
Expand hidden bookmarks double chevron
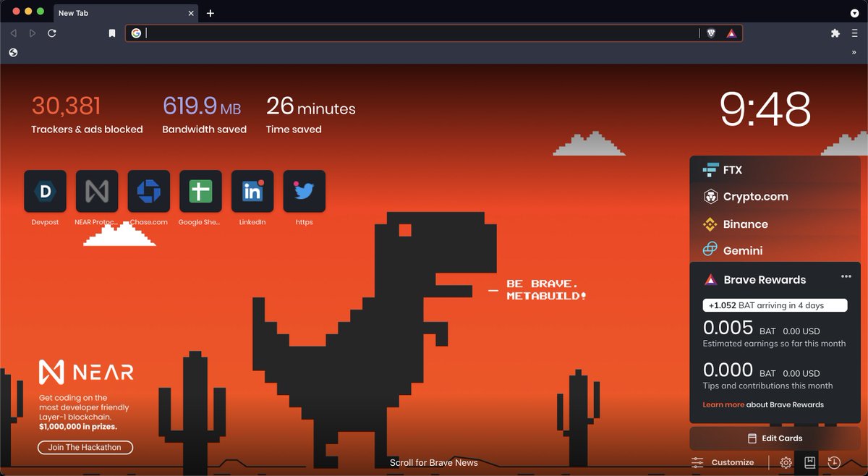click(x=854, y=52)
